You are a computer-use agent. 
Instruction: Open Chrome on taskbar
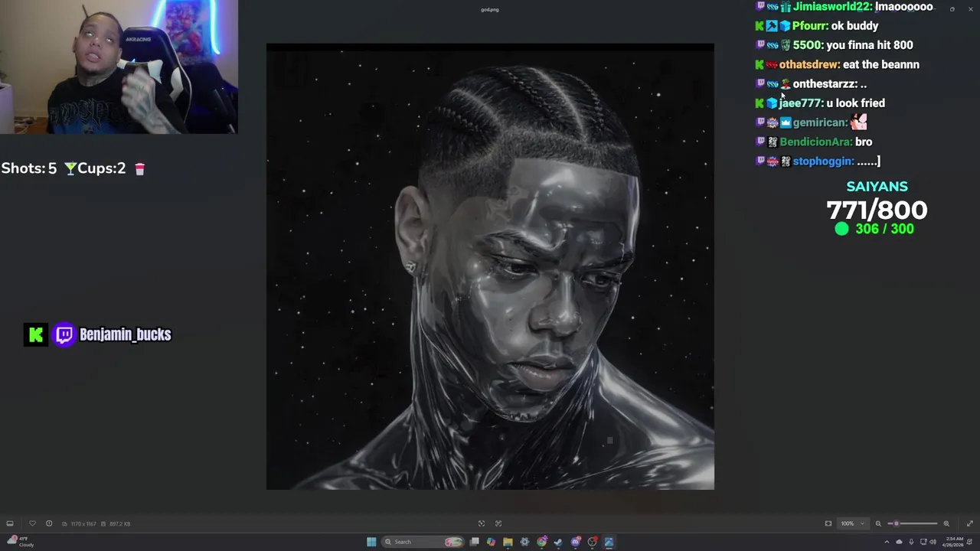coord(542,542)
